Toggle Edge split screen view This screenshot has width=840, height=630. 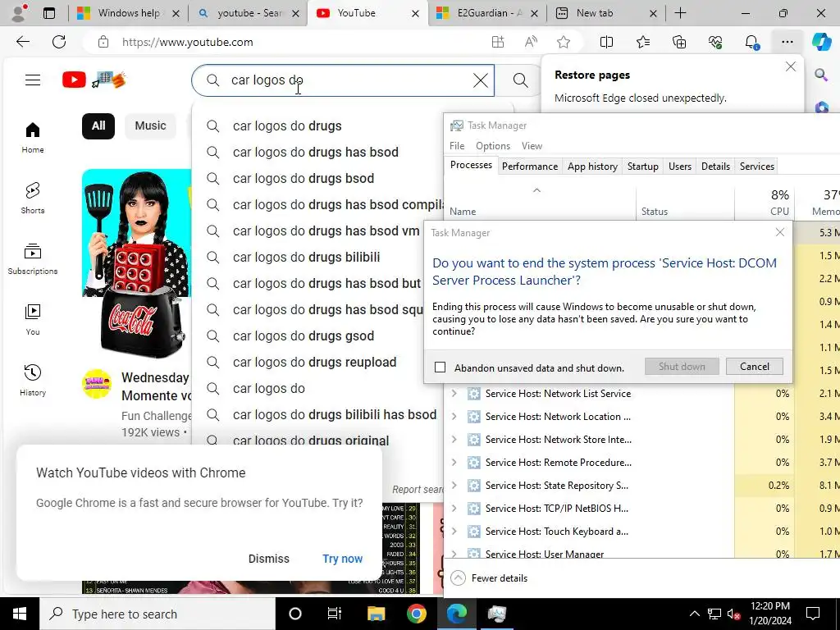[x=606, y=42]
